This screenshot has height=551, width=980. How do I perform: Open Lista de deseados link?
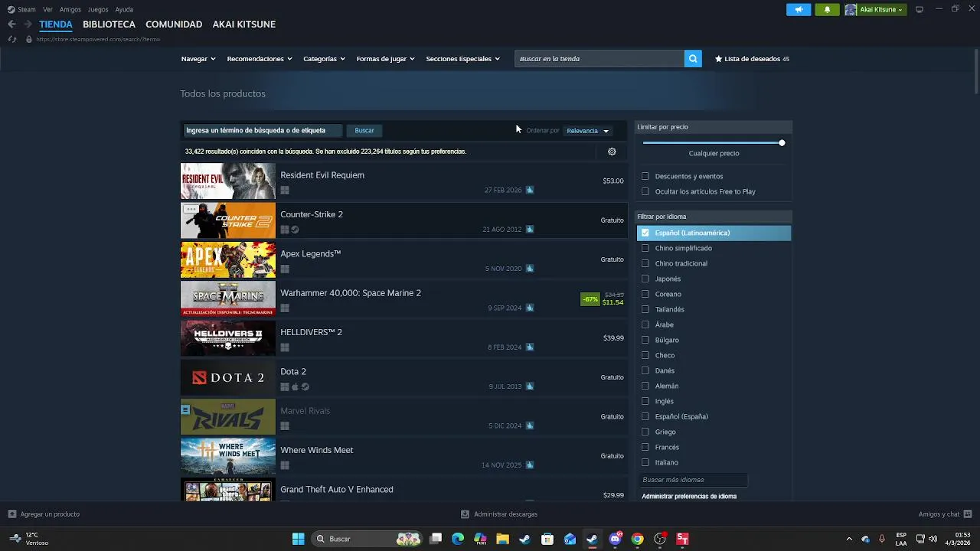point(753,59)
